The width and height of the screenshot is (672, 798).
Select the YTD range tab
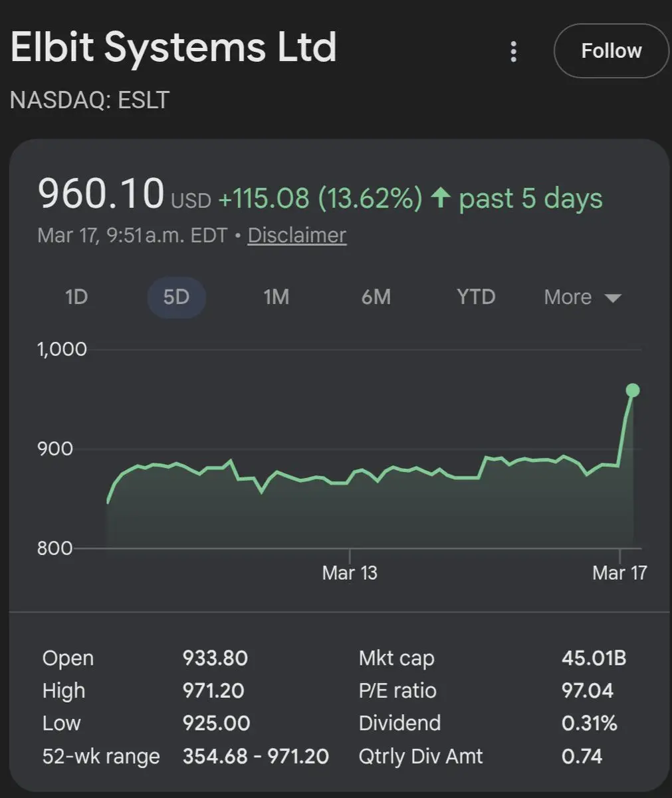pyautogui.click(x=476, y=297)
